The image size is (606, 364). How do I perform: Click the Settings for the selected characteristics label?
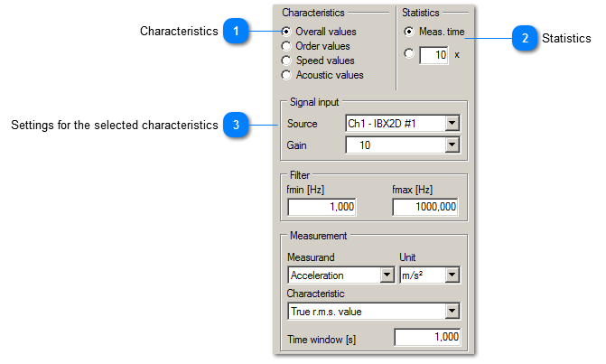click(114, 125)
